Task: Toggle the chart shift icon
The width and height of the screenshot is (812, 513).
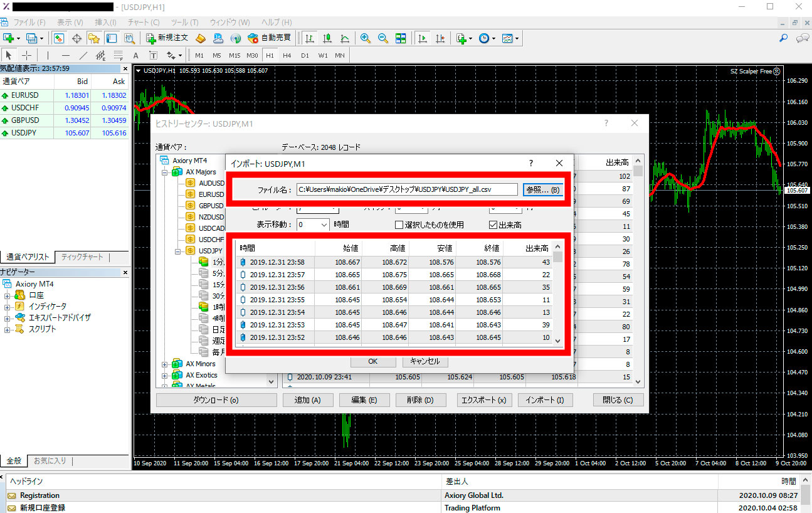Action: [440, 38]
